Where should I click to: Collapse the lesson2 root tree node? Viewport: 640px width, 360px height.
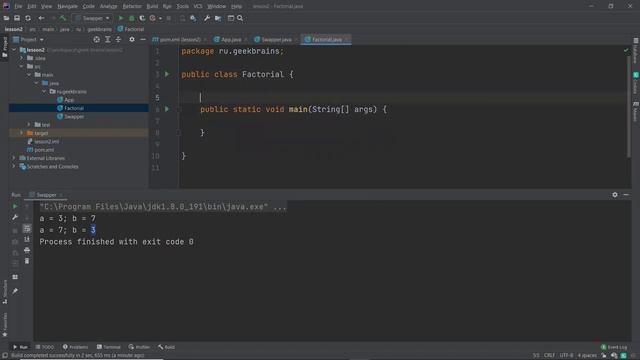click(14, 50)
